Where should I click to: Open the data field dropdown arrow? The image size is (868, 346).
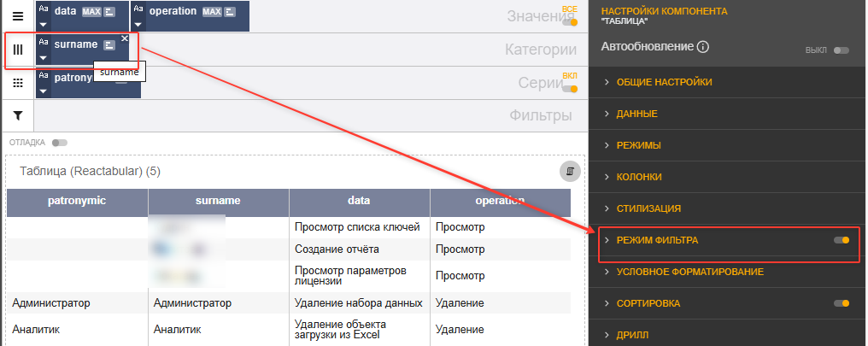44,26
